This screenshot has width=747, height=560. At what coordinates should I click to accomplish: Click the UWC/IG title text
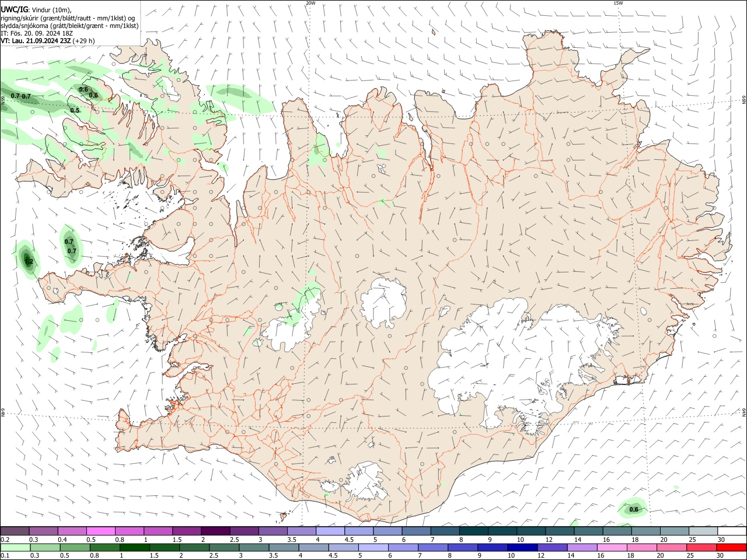click(14, 9)
